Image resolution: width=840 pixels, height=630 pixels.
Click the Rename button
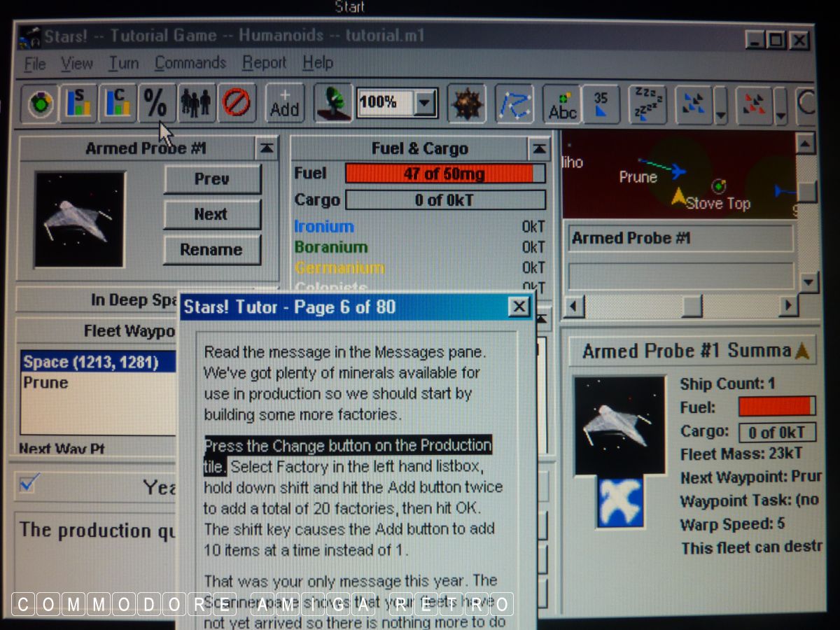pos(211,250)
